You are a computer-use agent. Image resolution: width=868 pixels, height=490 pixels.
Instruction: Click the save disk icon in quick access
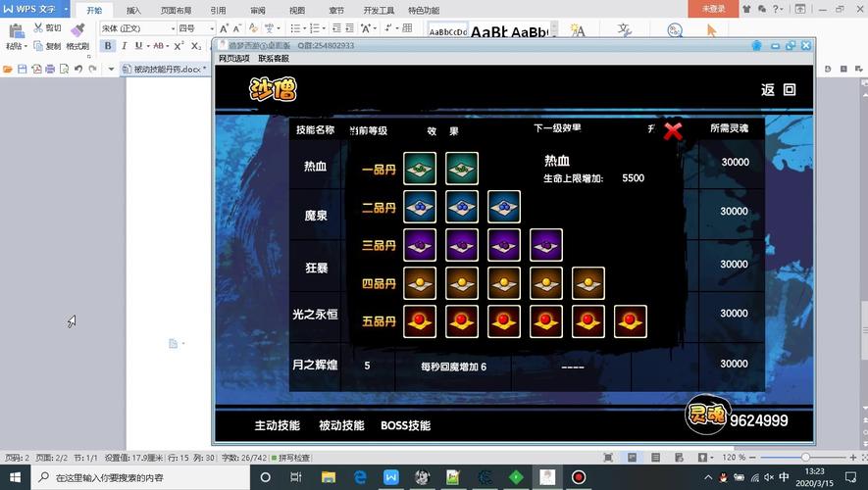tap(23, 70)
